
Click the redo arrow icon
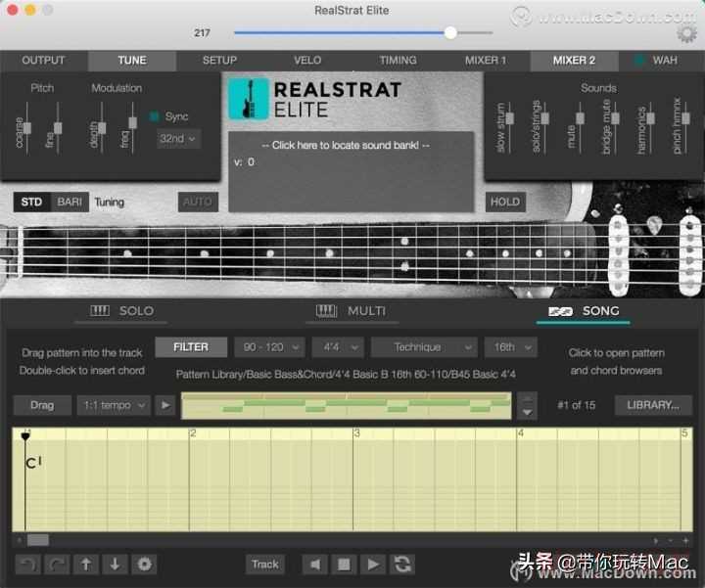(x=57, y=565)
